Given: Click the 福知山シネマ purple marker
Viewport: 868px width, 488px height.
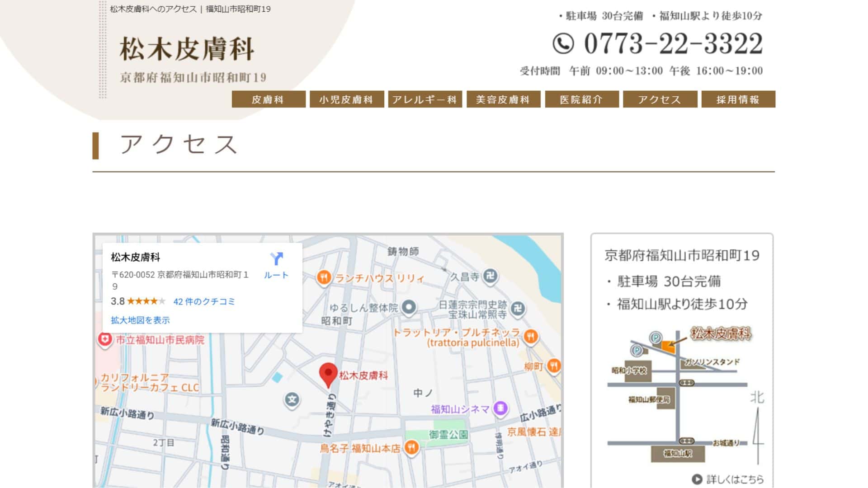Looking at the screenshot, I should click(x=500, y=408).
